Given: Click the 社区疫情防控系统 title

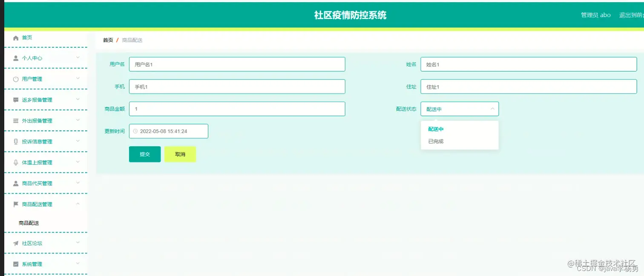Looking at the screenshot, I should pyautogui.click(x=350, y=15).
